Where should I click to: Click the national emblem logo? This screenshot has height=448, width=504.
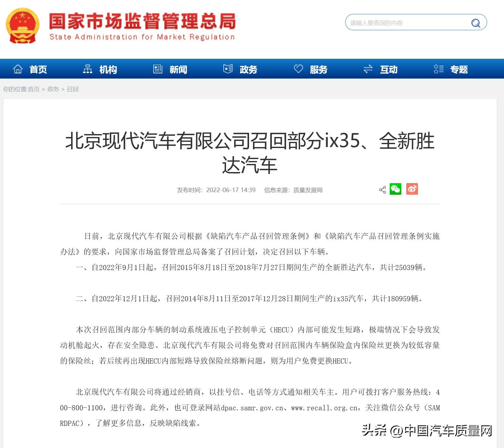coord(22,26)
